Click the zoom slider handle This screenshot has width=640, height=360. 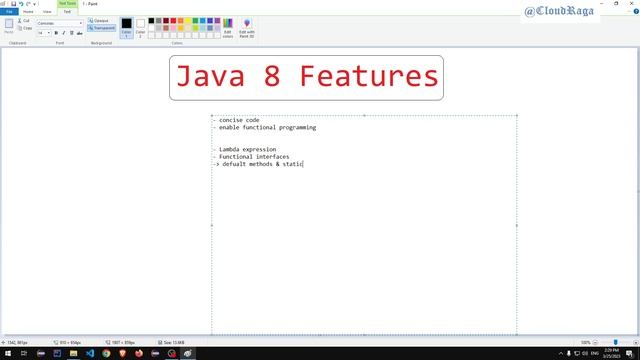[616, 342]
